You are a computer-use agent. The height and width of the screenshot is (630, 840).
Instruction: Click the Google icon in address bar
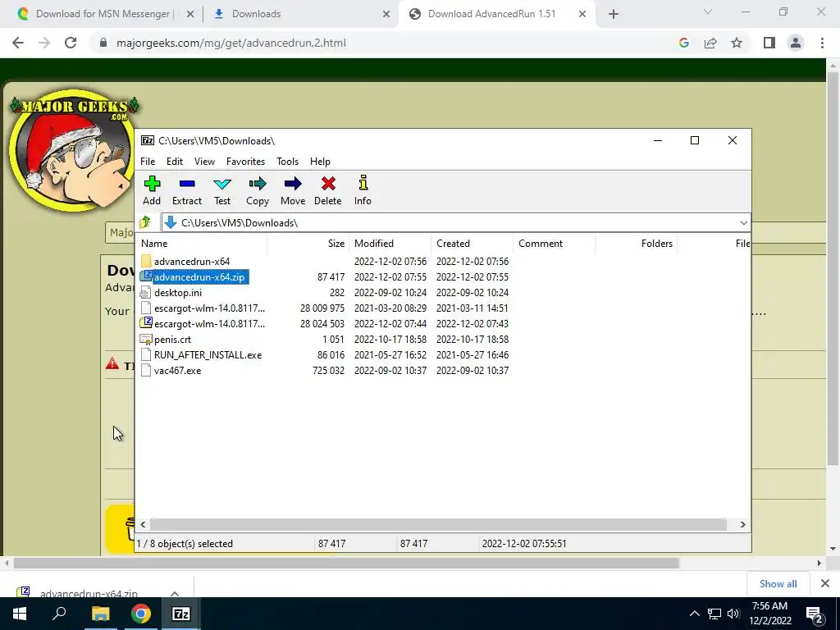coord(684,43)
